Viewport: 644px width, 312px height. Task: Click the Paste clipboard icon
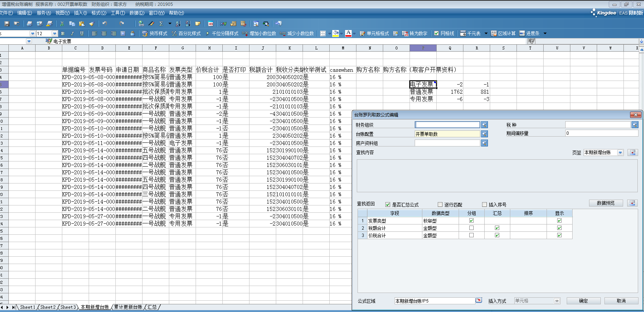82,23
